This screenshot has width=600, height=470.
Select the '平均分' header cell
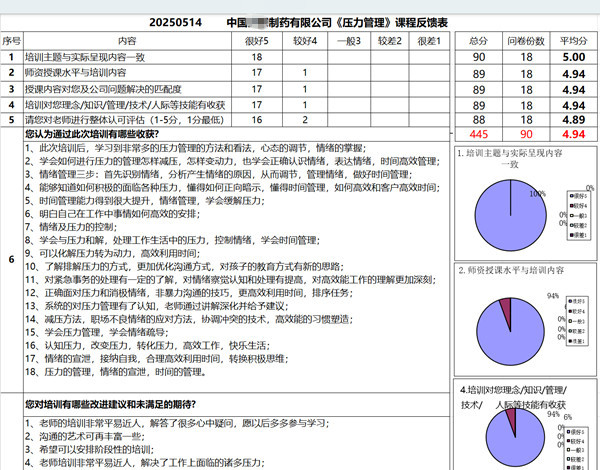click(573, 40)
